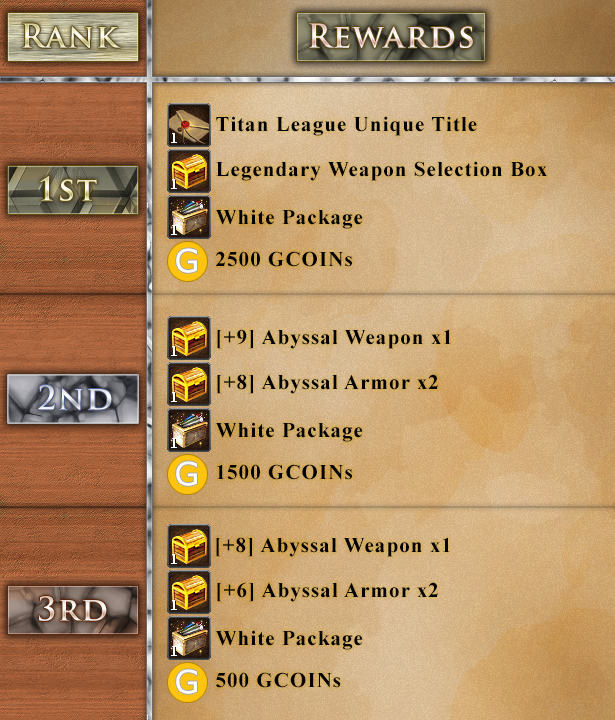The image size is (615, 720).
Task: Click the 2500 GCOINs coin icon
Action: (x=187, y=261)
